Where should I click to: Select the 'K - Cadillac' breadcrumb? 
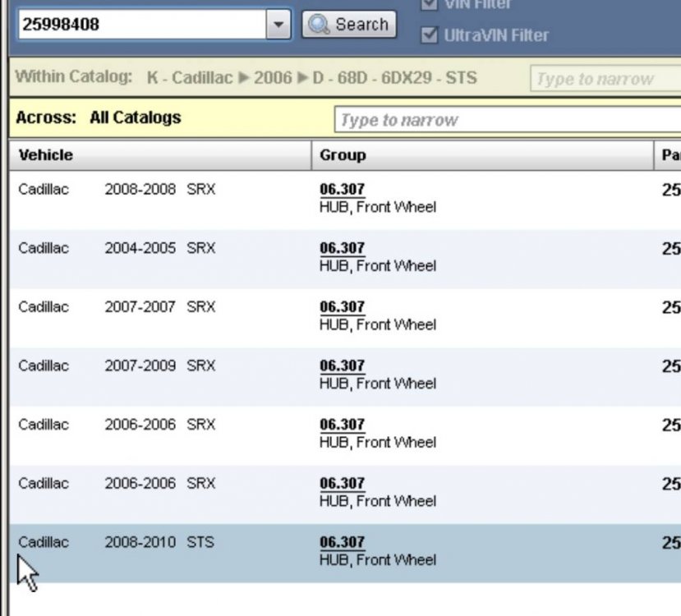tap(189, 79)
